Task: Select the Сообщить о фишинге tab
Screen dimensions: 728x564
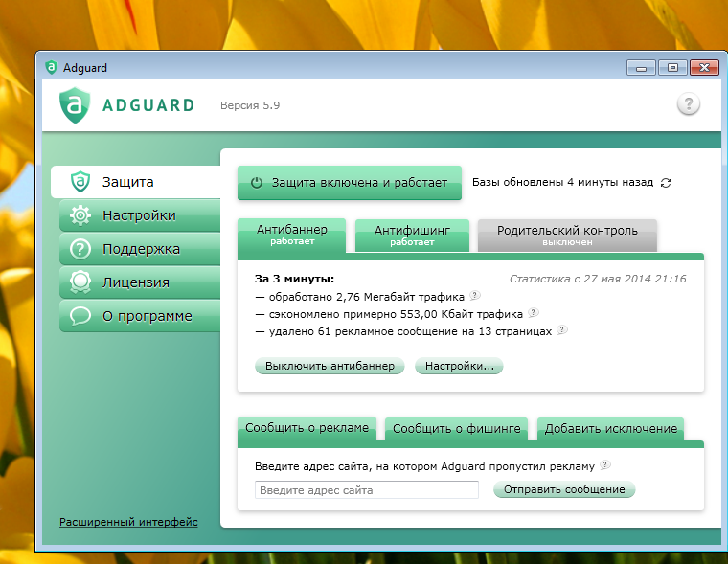Action: pos(456,428)
